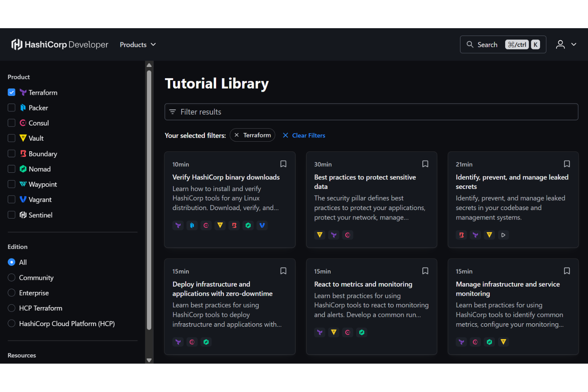Click Vagrant icon on Verify binary downloads card
The height and width of the screenshot is (392, 588).
tap(262, 225)
